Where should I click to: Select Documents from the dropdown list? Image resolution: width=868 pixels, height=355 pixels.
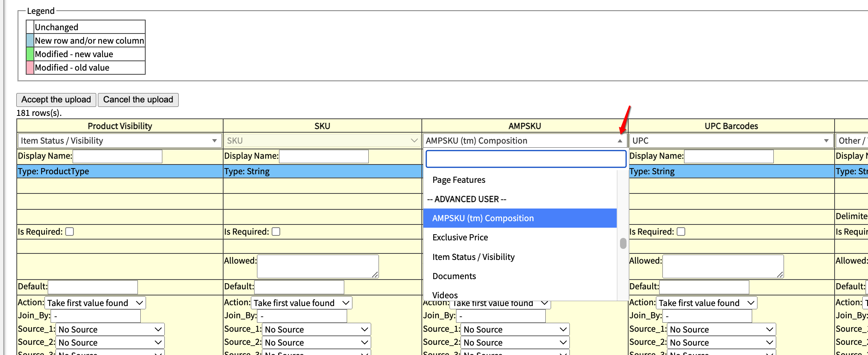tap(520, 276)
